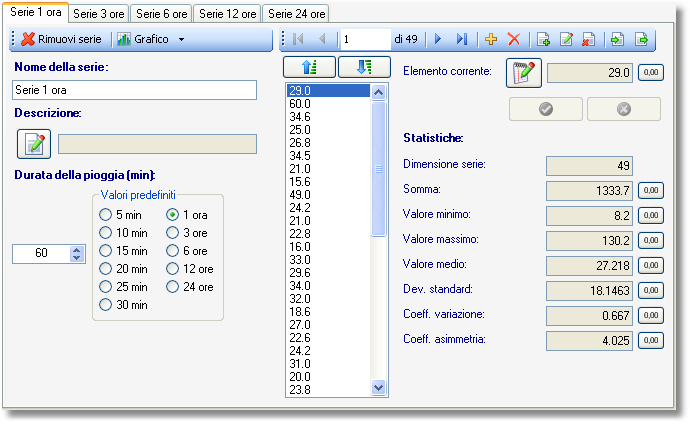
Task: Open the Grafico dropdown arrow
Action: 181,40
